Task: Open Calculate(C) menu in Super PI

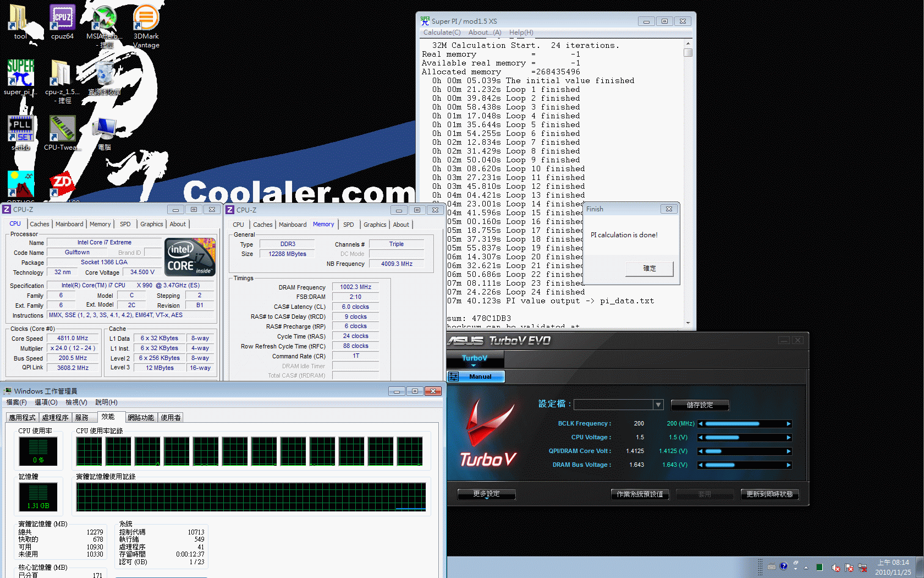Action: (x=442, y=32)
